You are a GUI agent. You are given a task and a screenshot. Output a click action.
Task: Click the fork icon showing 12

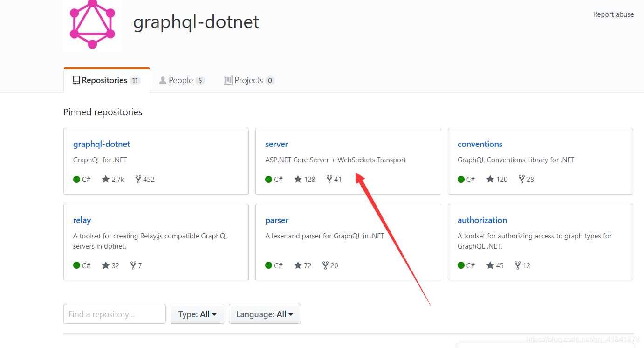518,265
